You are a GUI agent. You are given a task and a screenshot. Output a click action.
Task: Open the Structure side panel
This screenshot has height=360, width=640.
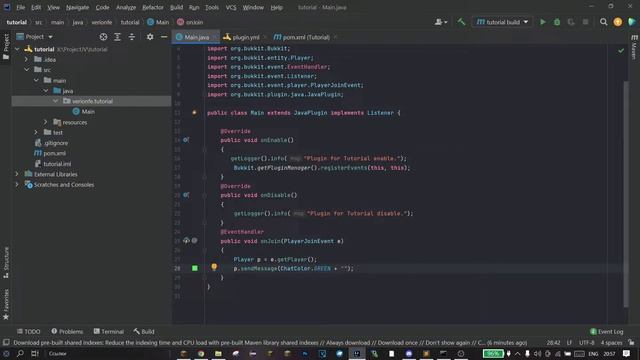[6, 262]
